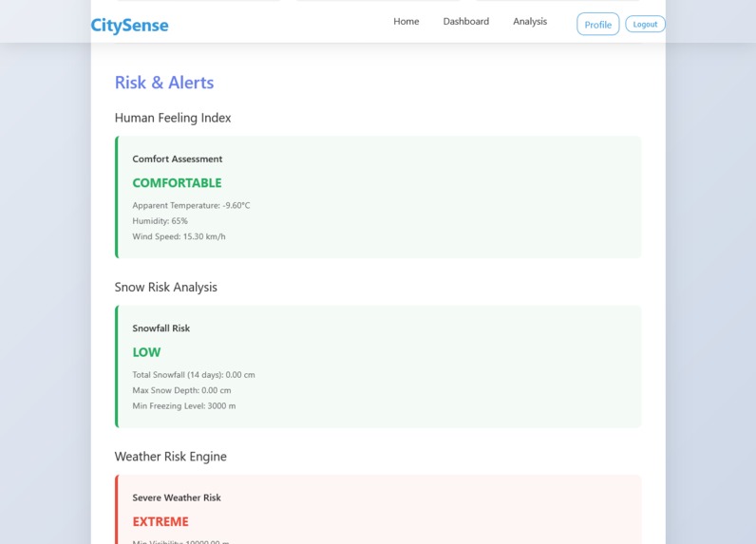Click the Risk & Alerts heading
The width and height of the screenshot is (756, 544).
point(164,83)
